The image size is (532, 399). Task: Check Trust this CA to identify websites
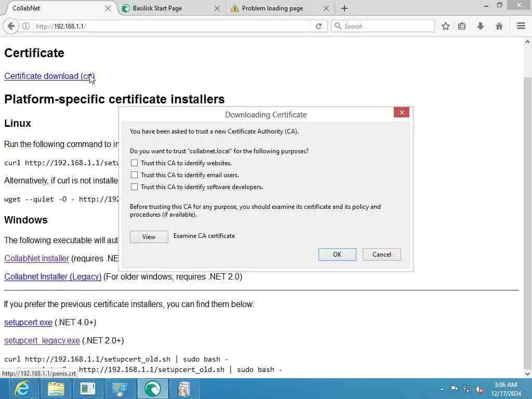[135, 163]
